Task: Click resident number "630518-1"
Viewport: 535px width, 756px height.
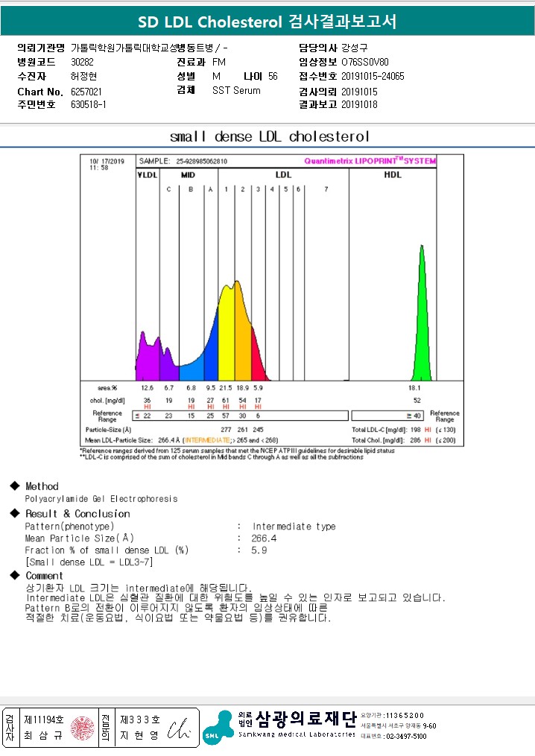Action: pos(88,104)
